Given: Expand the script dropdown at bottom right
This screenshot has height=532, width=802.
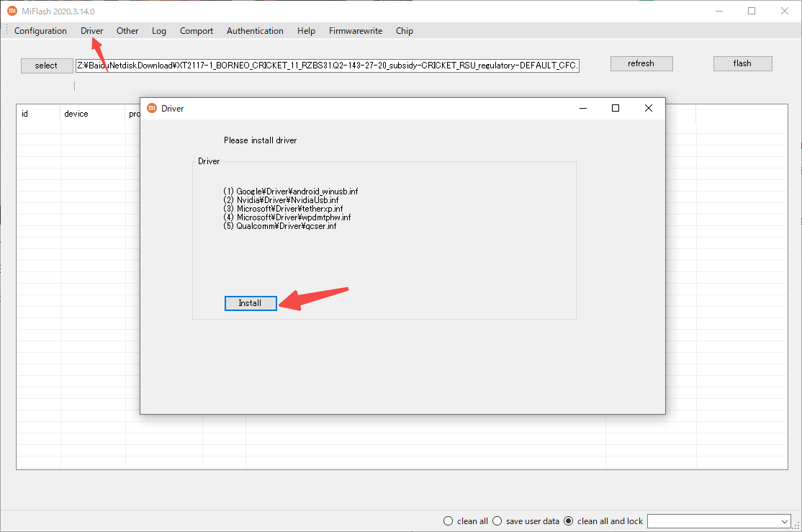Looking at the screenshot, I should pyautogui.click(x=785, y=521).
